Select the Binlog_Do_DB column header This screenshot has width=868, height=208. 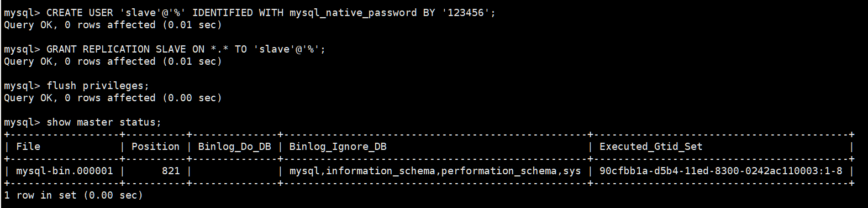click(234, 147)
